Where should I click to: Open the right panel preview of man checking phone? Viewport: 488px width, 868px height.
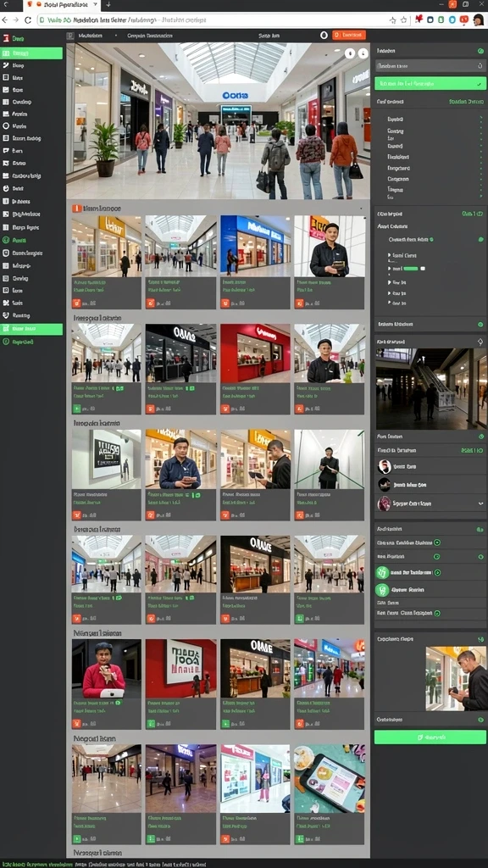tap(457, 678)
